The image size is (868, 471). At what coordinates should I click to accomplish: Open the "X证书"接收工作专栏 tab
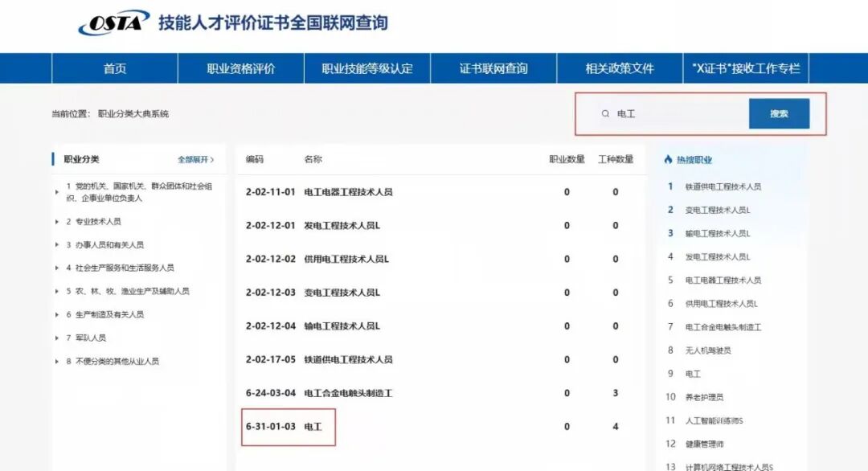[746, 68]
